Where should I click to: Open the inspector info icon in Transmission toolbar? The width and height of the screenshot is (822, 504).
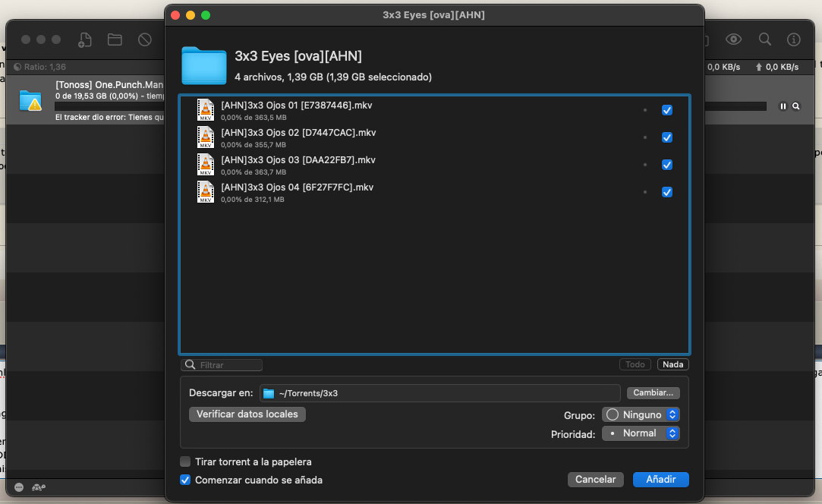coord(794,39)
